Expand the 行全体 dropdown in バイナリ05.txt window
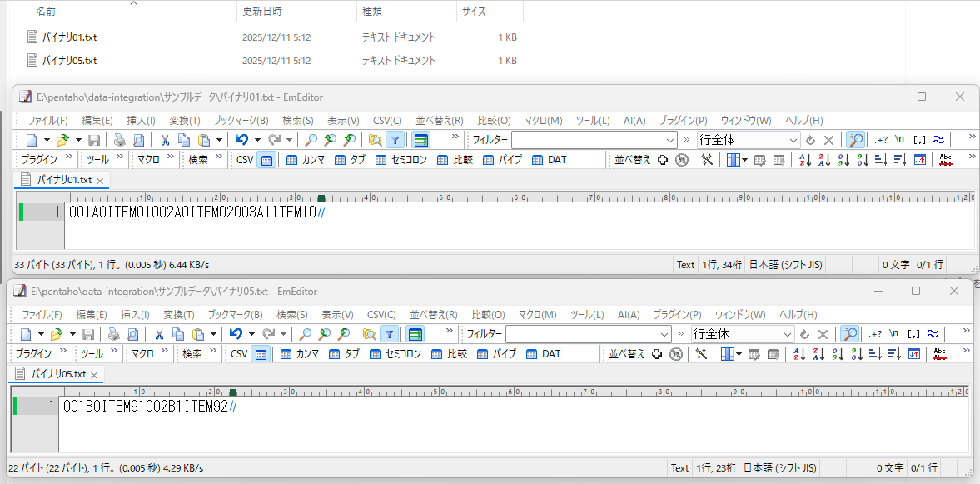980x484 pixels. tap(787, 334)
